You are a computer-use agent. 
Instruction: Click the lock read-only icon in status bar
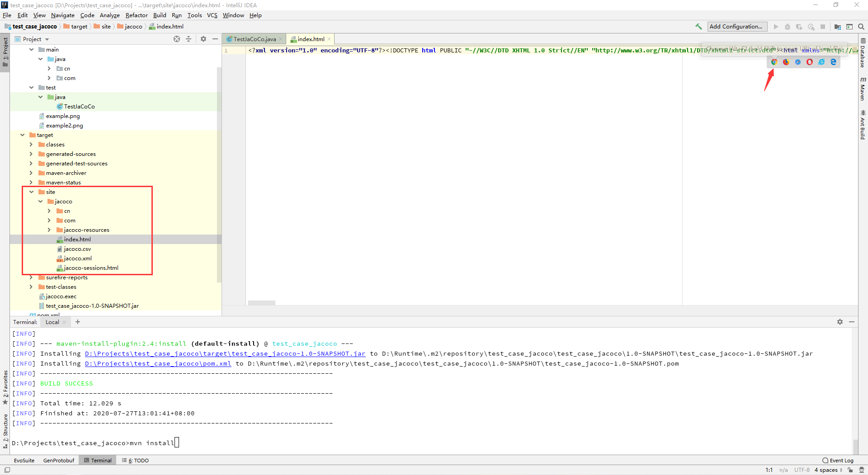coord(850,470)
